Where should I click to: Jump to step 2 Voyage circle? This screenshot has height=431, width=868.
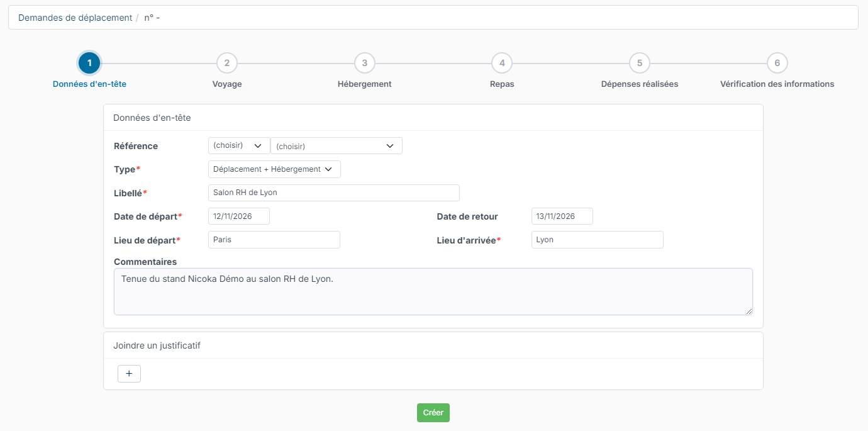[227, 63]
